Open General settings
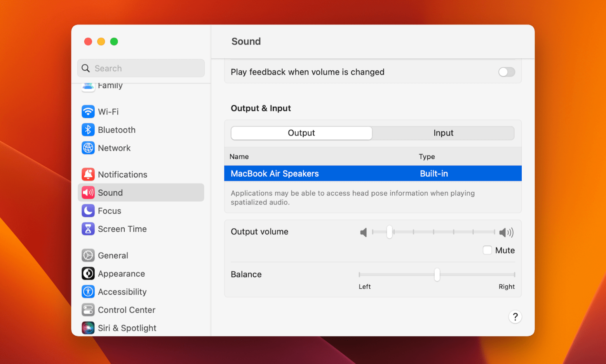The width and height of the screenshot is (606, 364). (113, 255)
